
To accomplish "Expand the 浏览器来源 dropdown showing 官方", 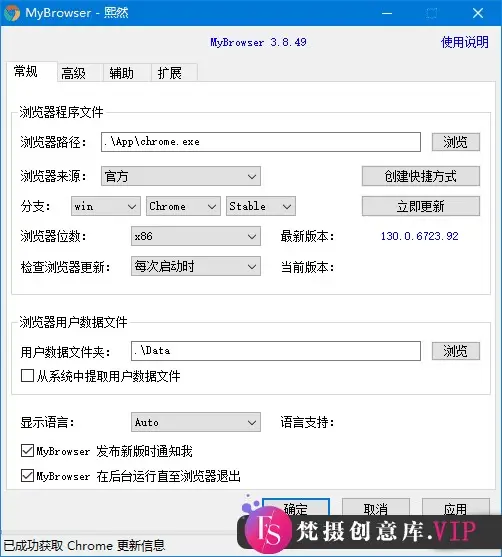I will (181, 176).
